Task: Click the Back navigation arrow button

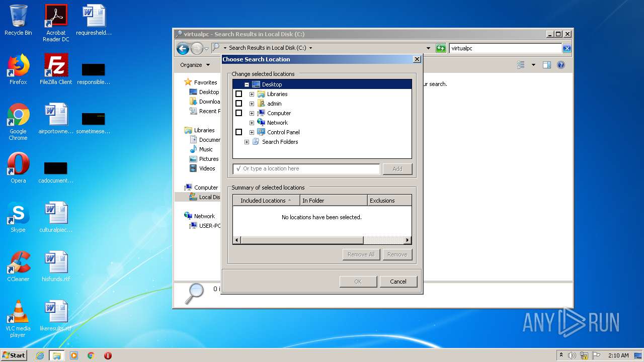Action: pyautogui.click(x=183, y=48)
